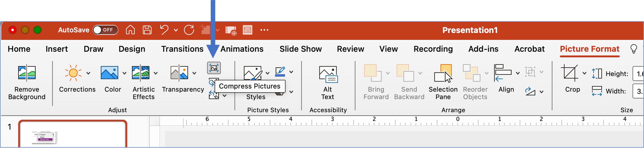Select the Picture Format tab
644x148 pixels.
[590, 49]
